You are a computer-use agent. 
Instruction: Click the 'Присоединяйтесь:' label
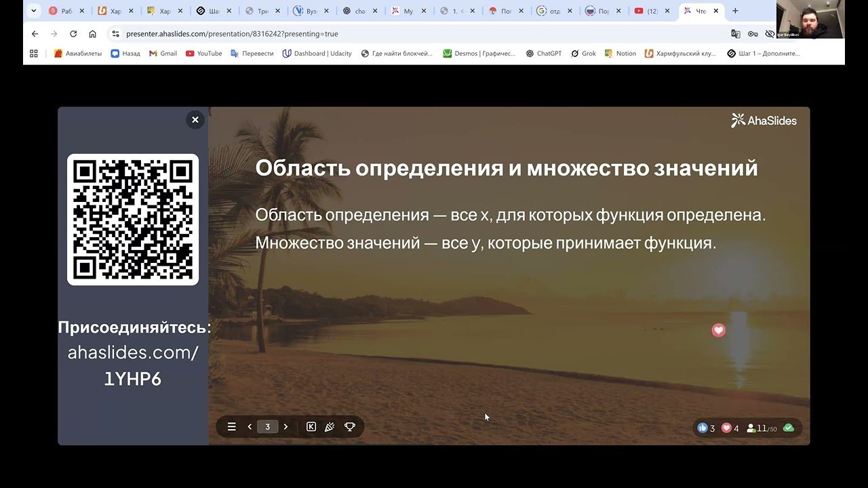coord(134,327)
